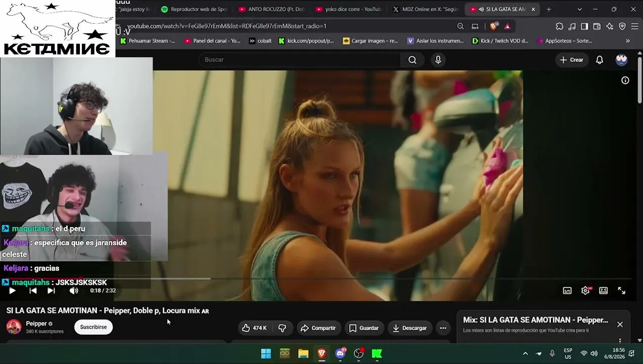Open a new browser tab
The width and height of the screenshot is (643, 364).
tap(548, 9)
